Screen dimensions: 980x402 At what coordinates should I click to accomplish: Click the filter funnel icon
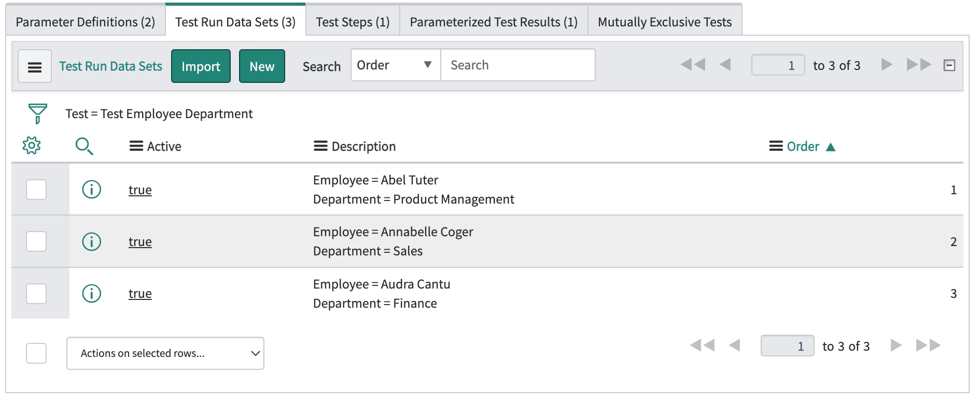tap(37, 113)
